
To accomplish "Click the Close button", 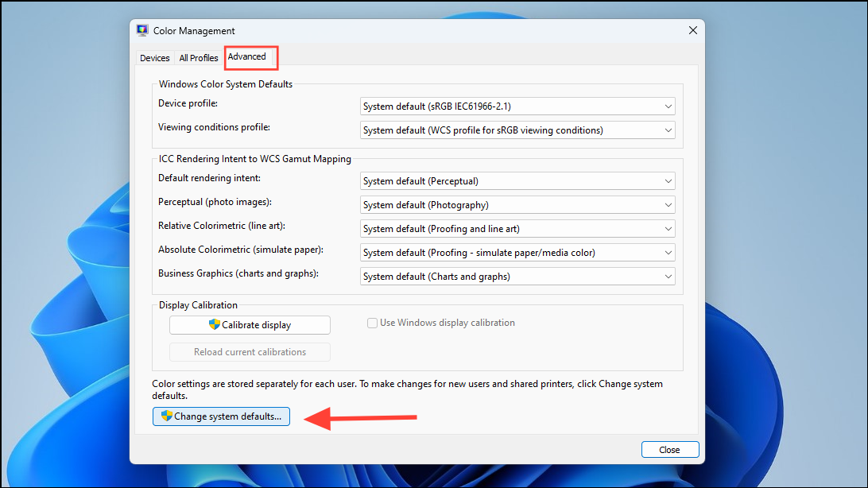I will pyautogui.click(x=669, y=449).
